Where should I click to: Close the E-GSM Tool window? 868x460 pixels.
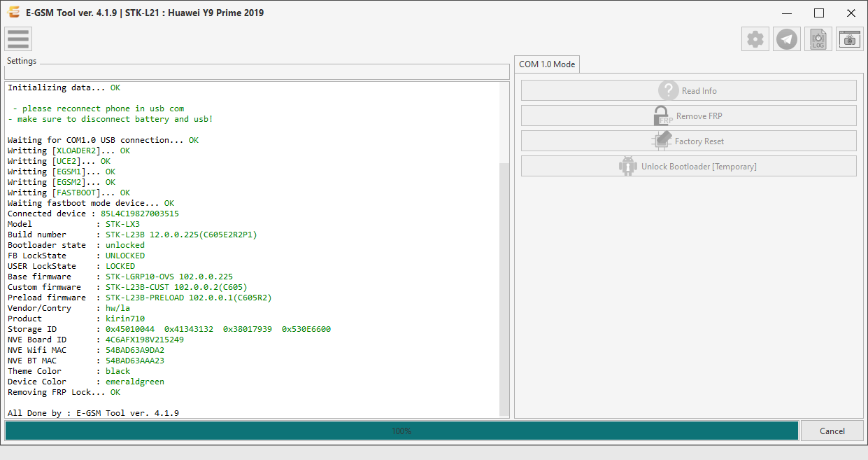(x=851, y=13)
